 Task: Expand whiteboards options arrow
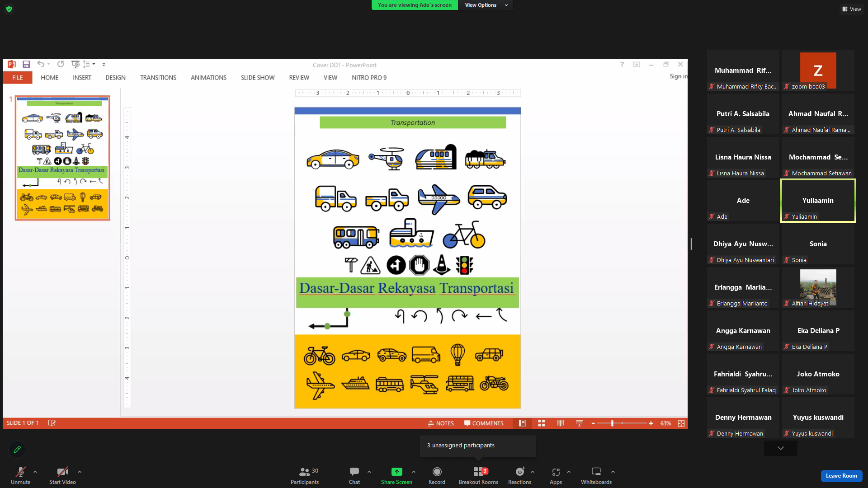(613, 472)
